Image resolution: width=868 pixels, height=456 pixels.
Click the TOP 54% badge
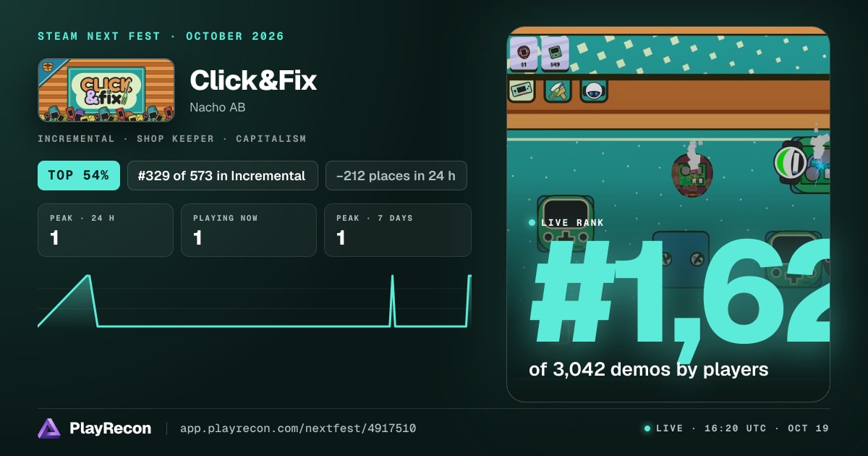click(79, 175)
